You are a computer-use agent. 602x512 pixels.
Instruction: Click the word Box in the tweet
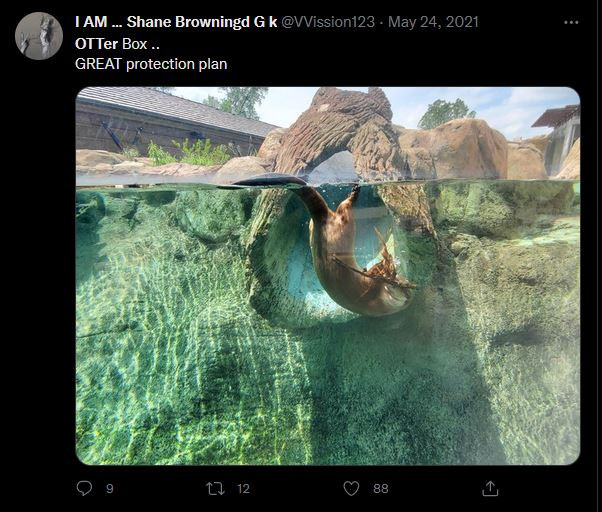135,44
